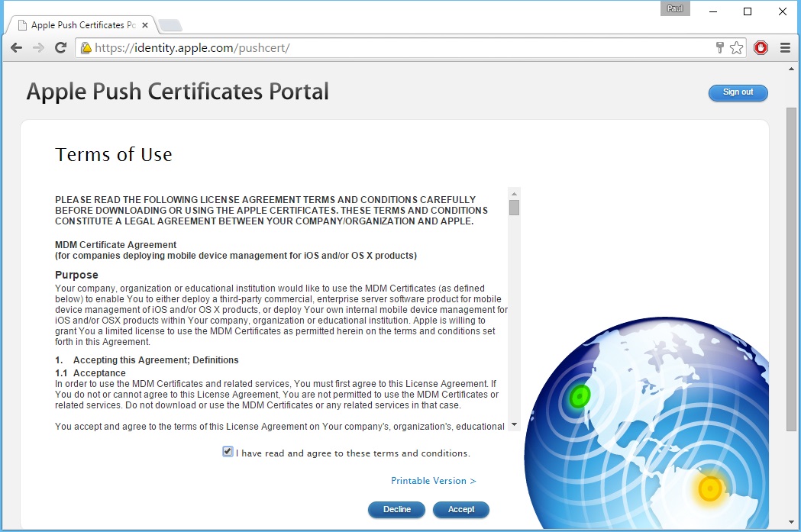
Task: Open the Chrome hamburger menu
Action: click(x=785, y=48)
